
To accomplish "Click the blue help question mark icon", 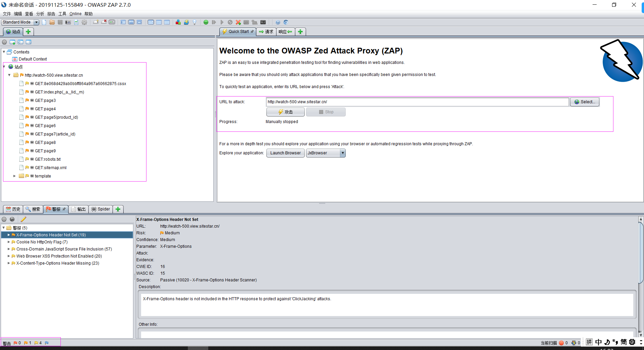I will pyautogui.click(x=278, y=22).
